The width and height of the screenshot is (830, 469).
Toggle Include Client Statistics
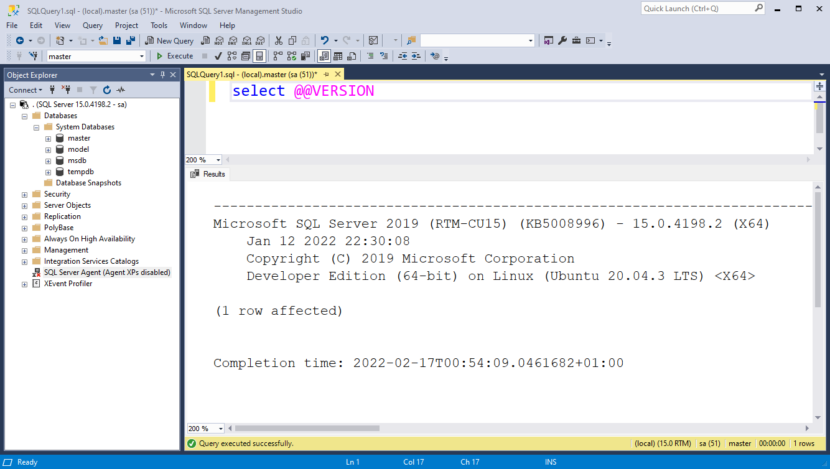click(305, 56)
